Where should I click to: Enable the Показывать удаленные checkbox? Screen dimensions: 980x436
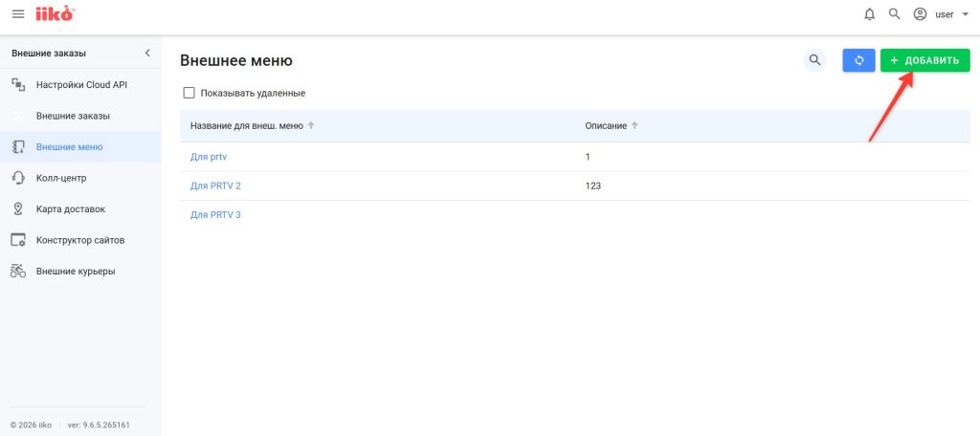click(189, 93)
